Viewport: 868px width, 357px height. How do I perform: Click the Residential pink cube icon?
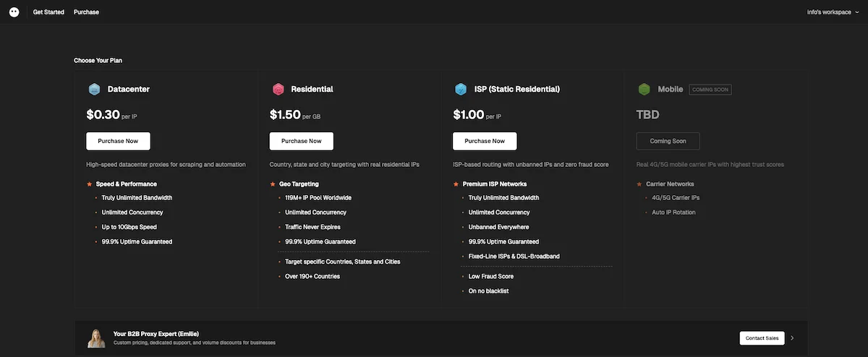point(277,90)
